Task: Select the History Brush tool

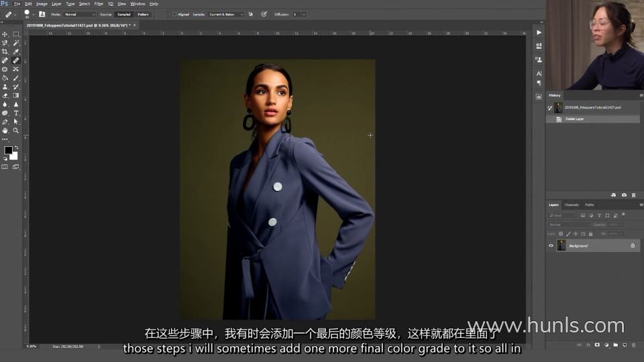Action: [x=15, y=87]
